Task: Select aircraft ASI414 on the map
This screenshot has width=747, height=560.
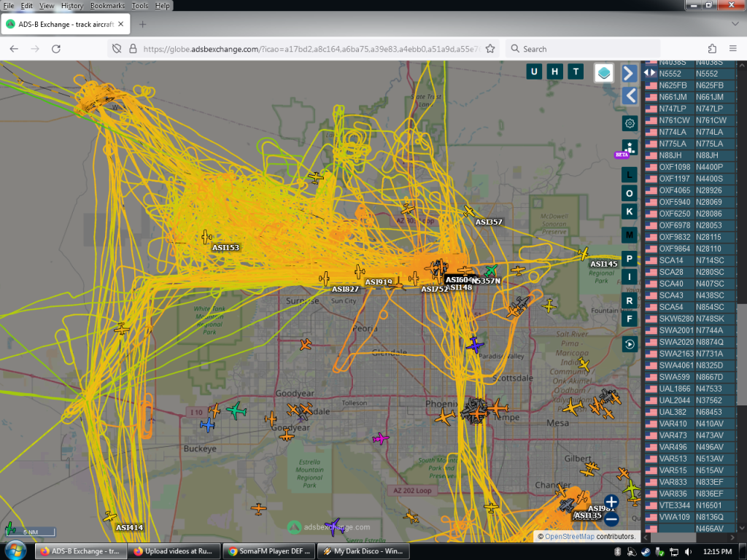Action: [x=110, y=517]
